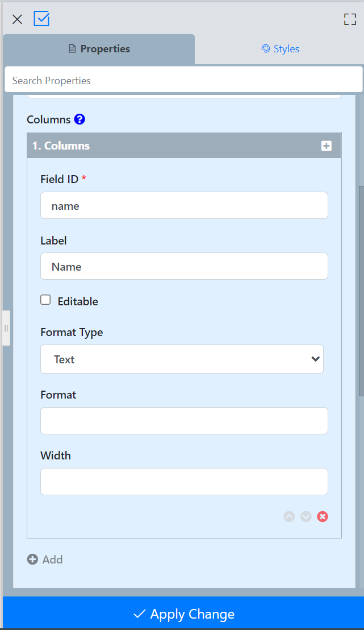Select the Properties tab
364x630 pixels.
click(x=99, y=49)
